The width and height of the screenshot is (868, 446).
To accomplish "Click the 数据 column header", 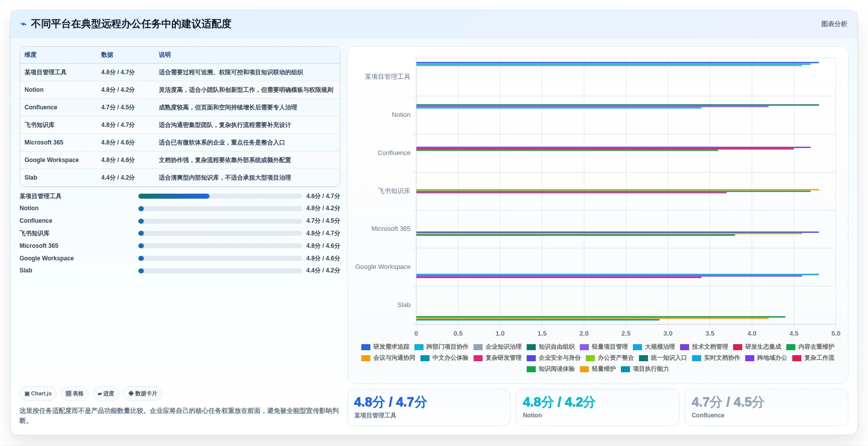I will 107,55.
